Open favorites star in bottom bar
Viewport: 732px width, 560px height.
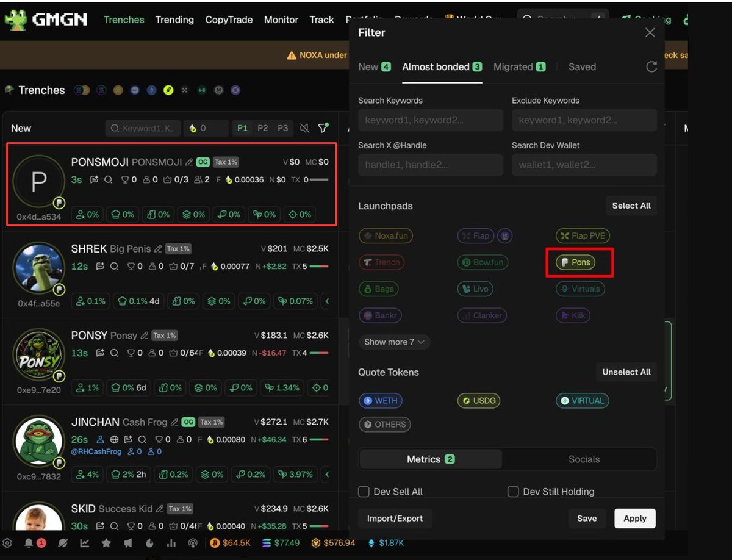[x=106, y=543]
